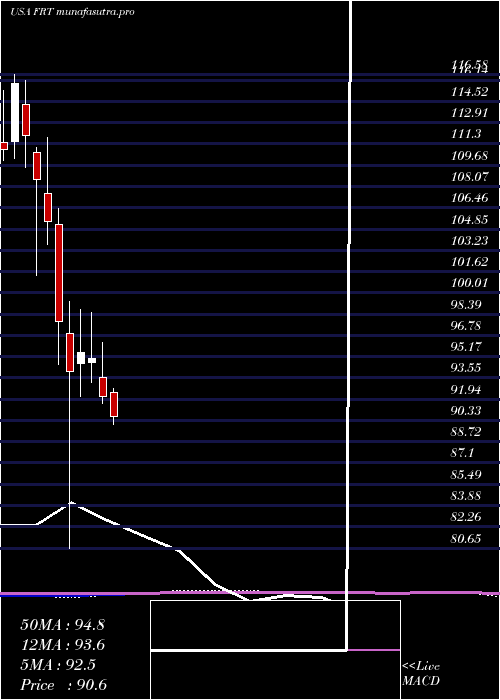Click the <<Live MACD label

click(x=421, y=674)
